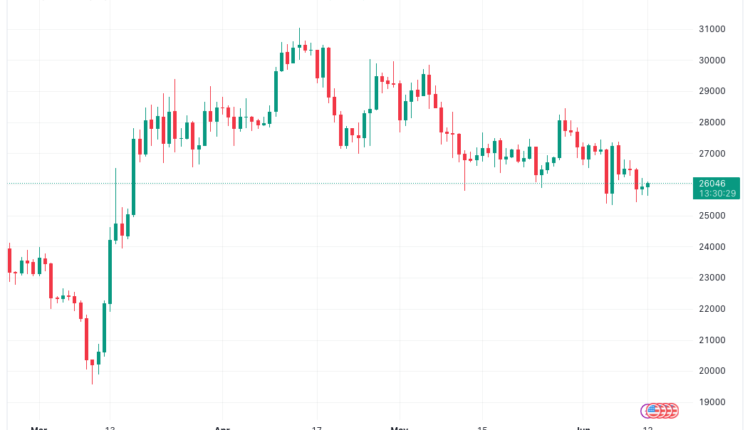Select the 17 date label on time axis

click(316, 427)
